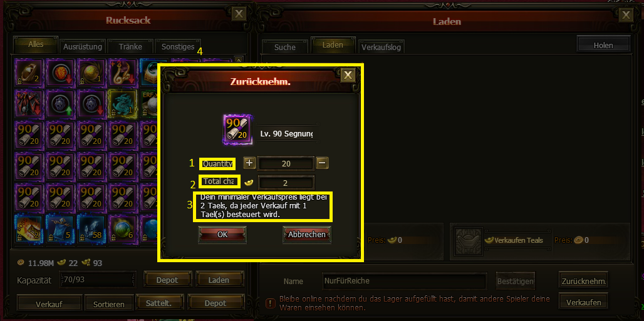The width and height of the screenshot is (644, 321).
Task: Open the Verkaufslog tab
Action: [x=382, y=47]
